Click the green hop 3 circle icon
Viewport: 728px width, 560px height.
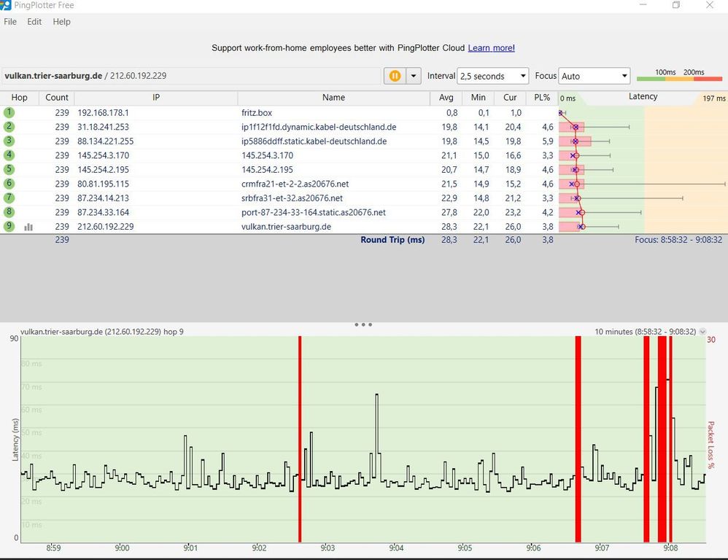pos(9,141)
